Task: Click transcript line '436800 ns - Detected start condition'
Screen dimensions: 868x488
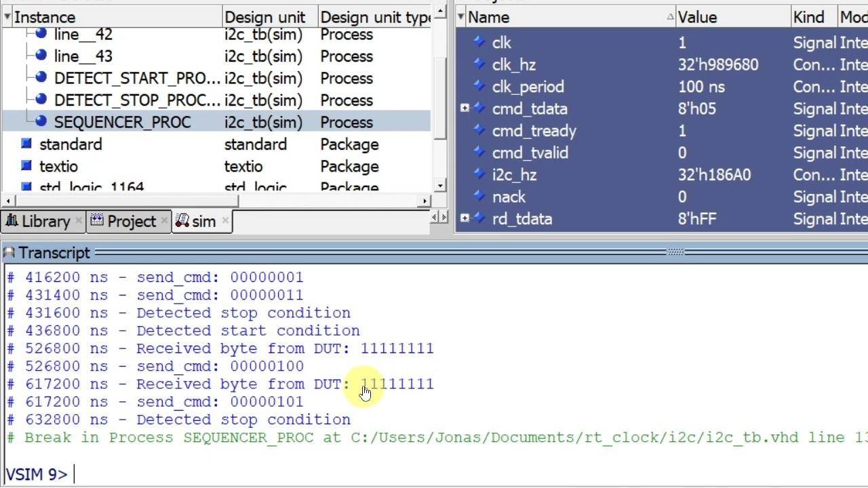Action: pyautogui.click(x=184, y=330)
